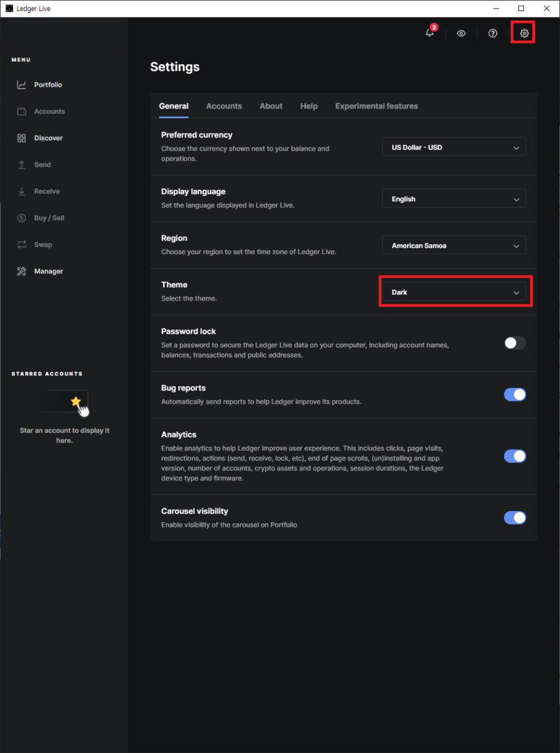Switch to the Accounts settings tab

(x=224, y=106)
